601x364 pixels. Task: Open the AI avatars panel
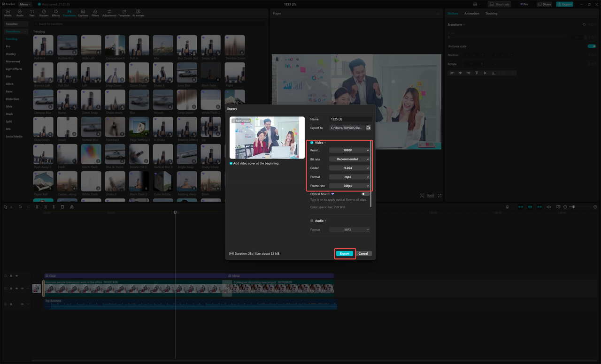coord(138,12)
